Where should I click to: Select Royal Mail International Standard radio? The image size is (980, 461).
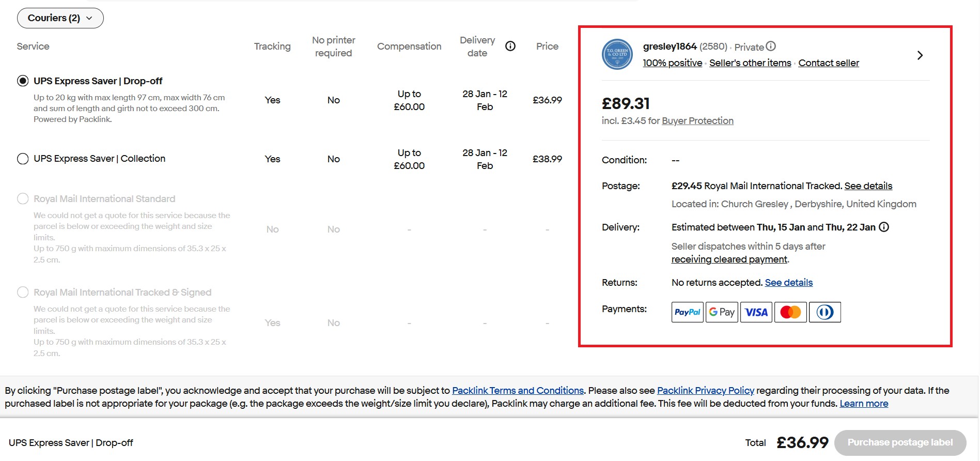[23, 199]
